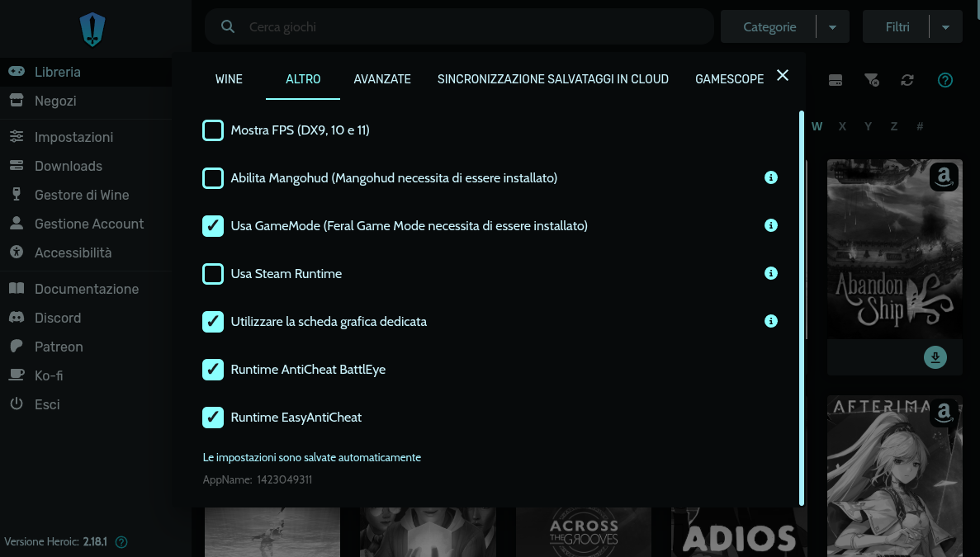This screenshot has width=980, height=557.
Task: Uncheck Runtime EasyAntiCheat checkbox
Action: (x=213, y=417)
